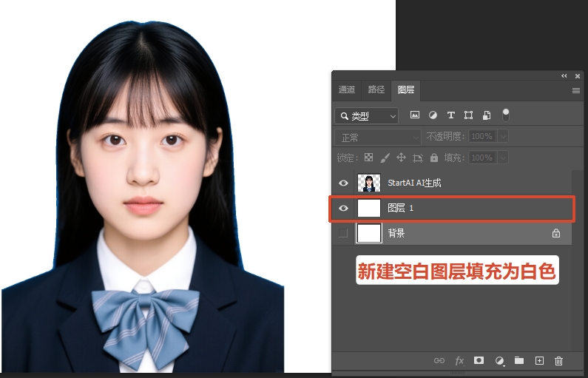Create a new layer group folder
Image resolution: width=588 pixels, height=378 pixels.
519,360
